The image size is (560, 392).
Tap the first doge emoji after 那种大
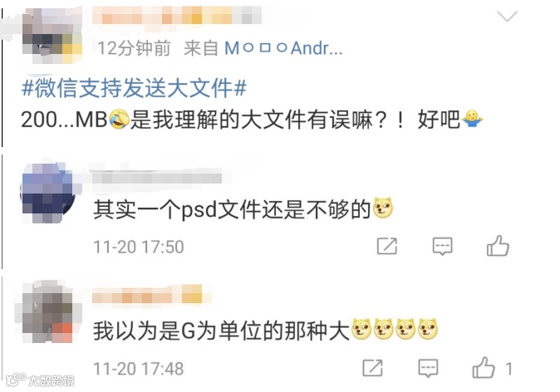coord(361,329)
